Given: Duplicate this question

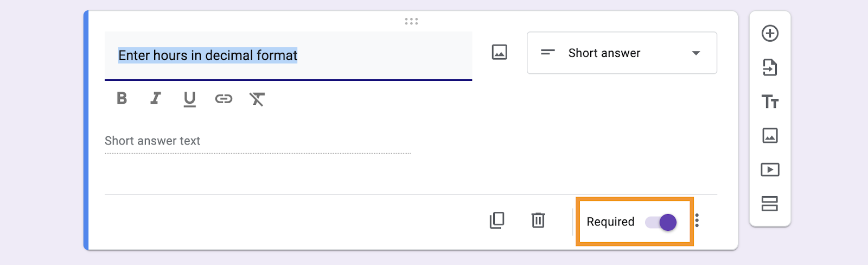Looking at the screenshot, I should click(x=497, y=220).
